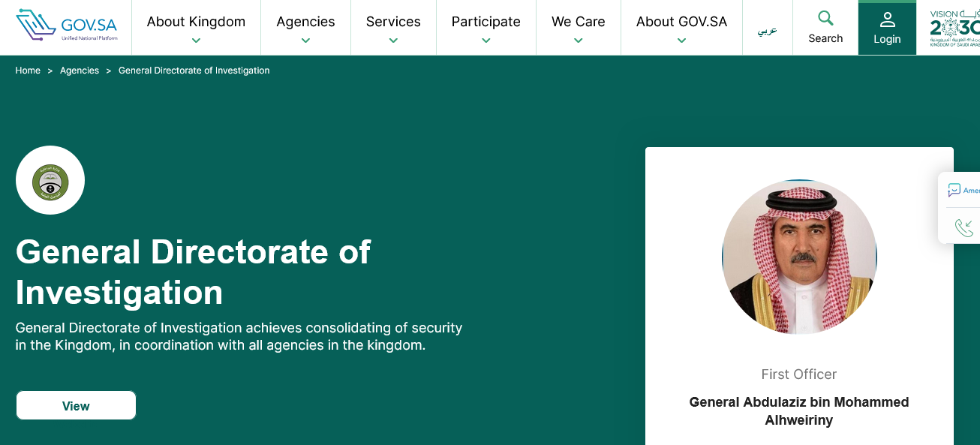Screen dimensions: 980x445
Task: Click Agencies in the breadcrumb trail
Action: [80, 71]
